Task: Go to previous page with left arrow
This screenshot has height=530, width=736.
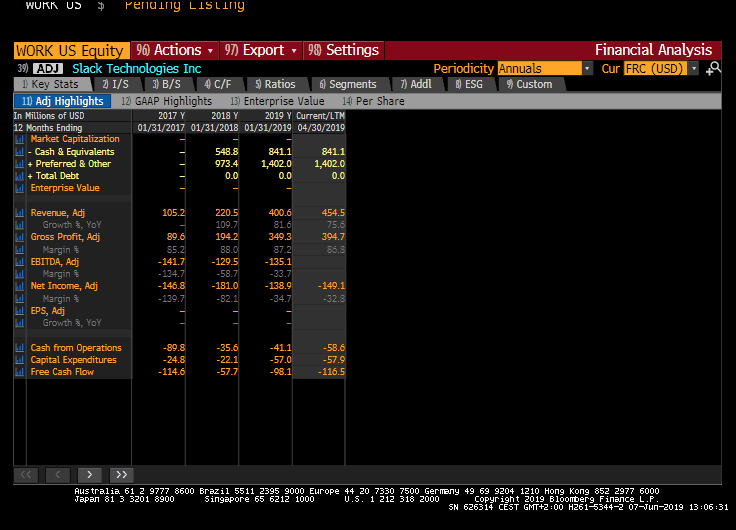Action: pyautogui.click(x=58, y=475)
